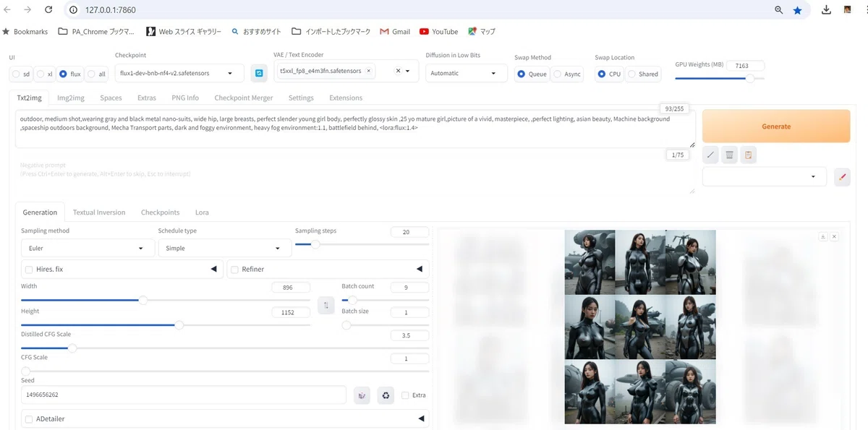Choose Queue swap method
This screenshot has height=430, width=868.
522,74
